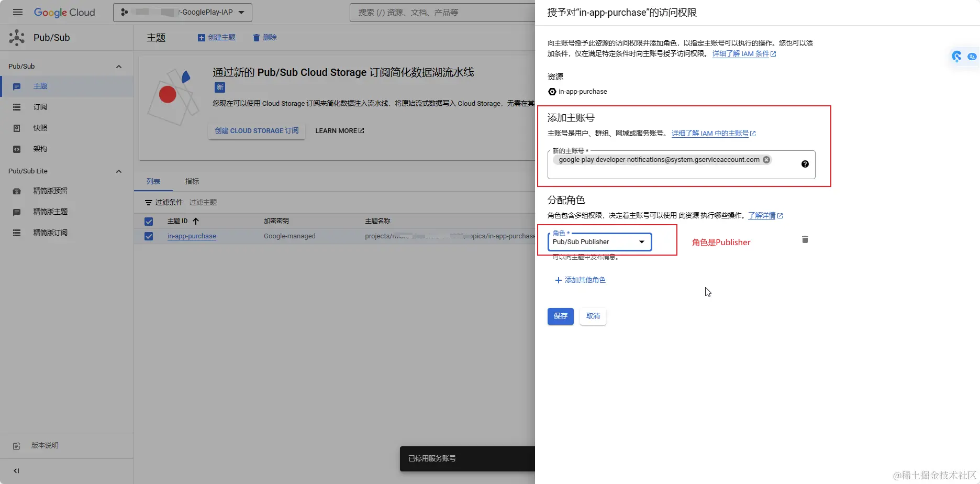Uncheck the in-app-purchase row checkbox
Image resolution: width=980 pixels, height=484 pixels.
click(x=149, y=236)
